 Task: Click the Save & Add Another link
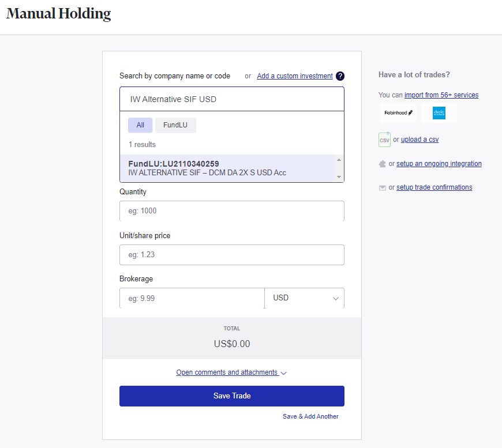point(310,416)
